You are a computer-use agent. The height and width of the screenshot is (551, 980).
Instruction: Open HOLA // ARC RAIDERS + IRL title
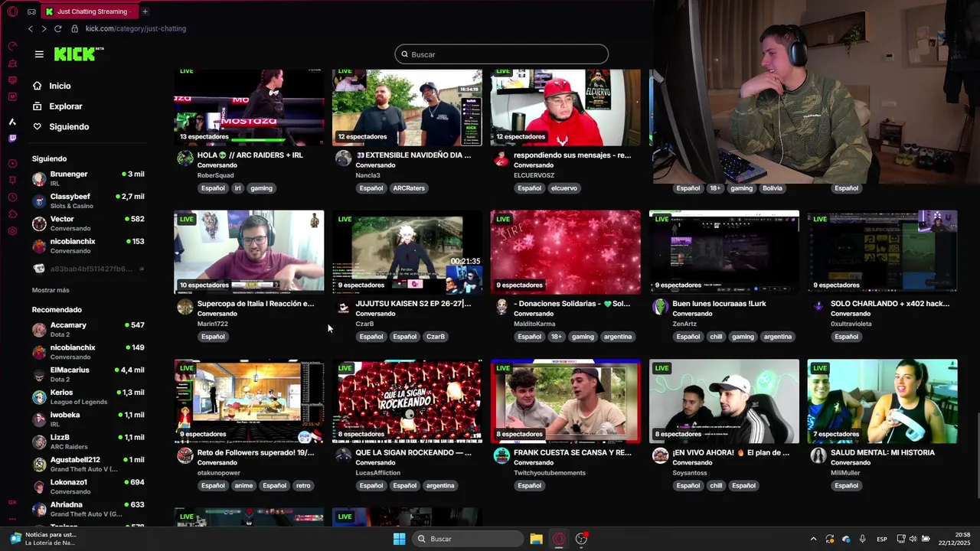point(250,155)
